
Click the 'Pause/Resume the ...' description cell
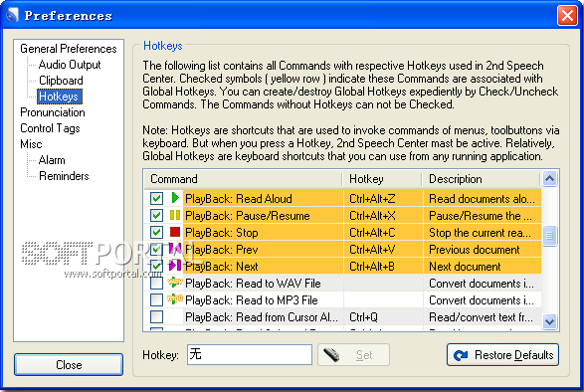point(483,215)
